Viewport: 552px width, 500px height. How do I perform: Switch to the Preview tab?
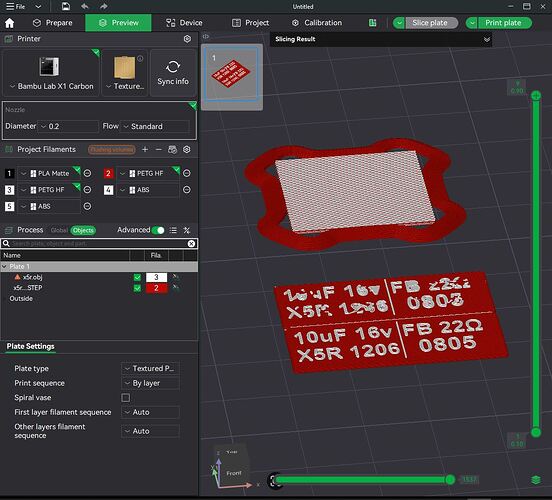118,23
